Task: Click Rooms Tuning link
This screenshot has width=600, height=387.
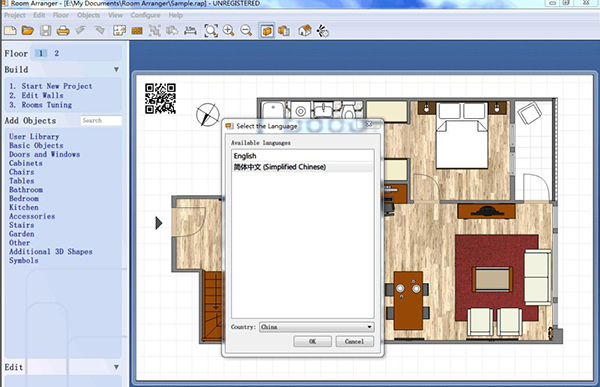Action: tap(46, 105)
